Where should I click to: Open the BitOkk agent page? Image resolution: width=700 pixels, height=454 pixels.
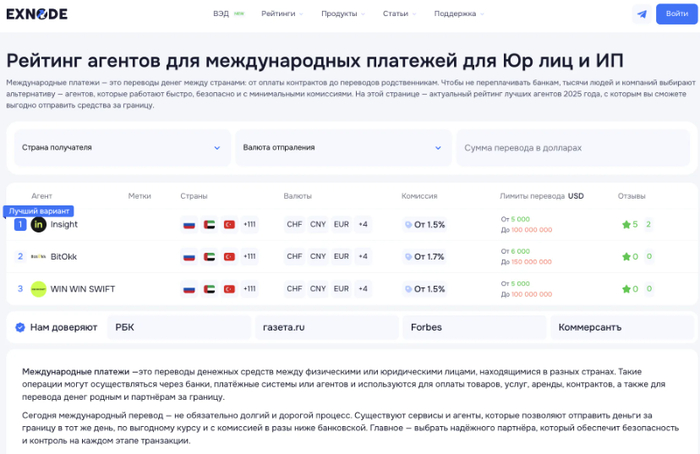click(63, 257)
